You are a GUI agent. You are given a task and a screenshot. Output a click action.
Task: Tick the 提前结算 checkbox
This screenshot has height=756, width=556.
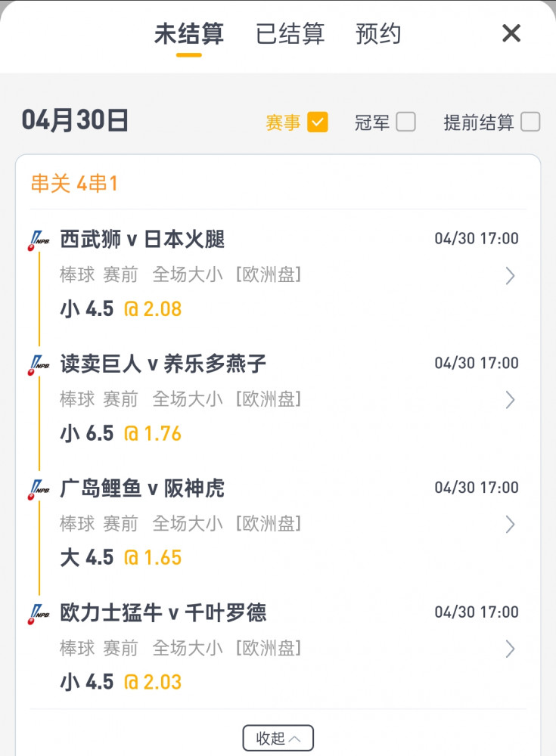pyautogui.click(x=530, y=122)
